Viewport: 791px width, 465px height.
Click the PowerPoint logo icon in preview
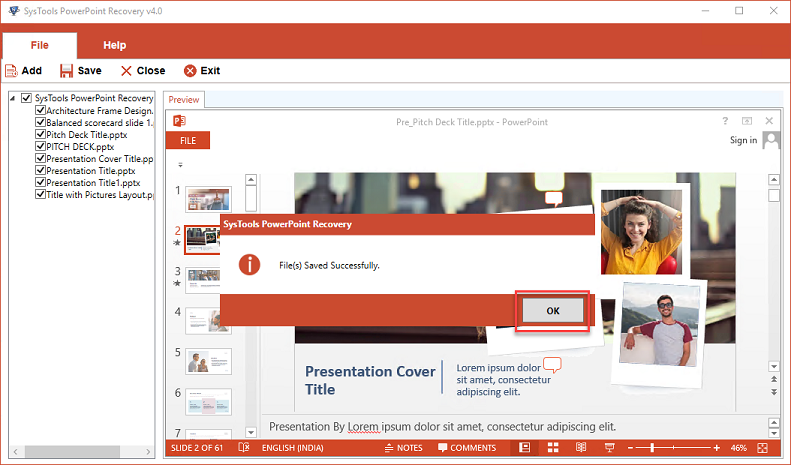click(x=180, y=121)
